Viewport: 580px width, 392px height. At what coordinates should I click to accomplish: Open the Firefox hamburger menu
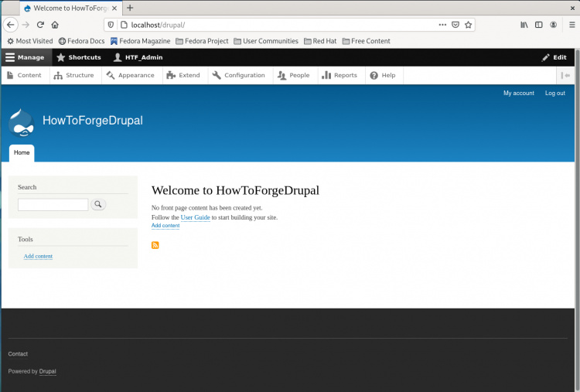click(571, 25)
